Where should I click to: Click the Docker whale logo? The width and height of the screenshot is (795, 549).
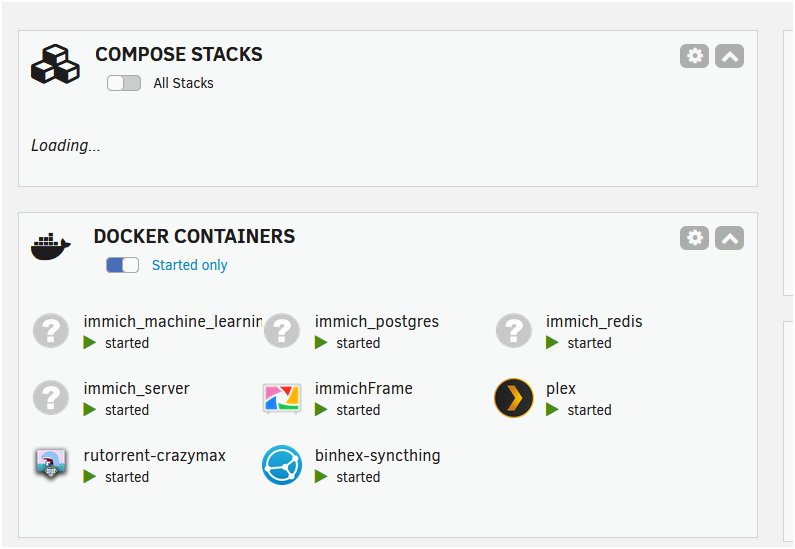[51, 246]
